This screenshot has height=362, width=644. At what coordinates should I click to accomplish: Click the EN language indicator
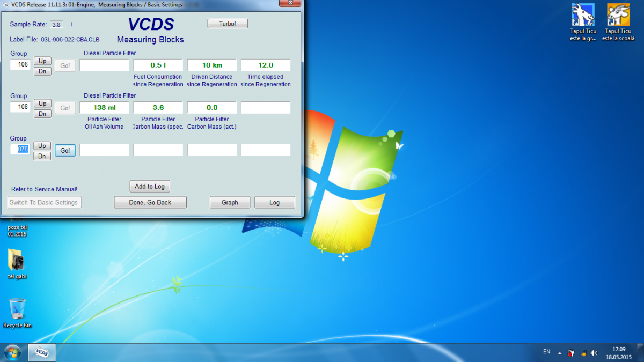(x=546, y=352)
